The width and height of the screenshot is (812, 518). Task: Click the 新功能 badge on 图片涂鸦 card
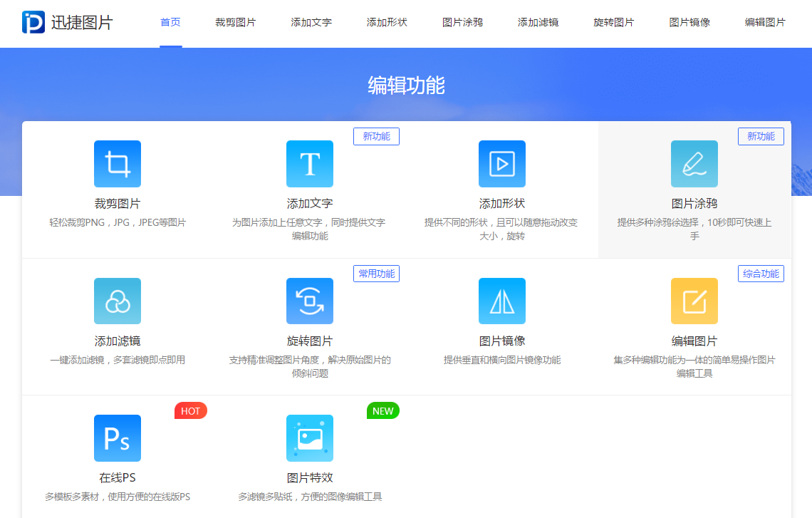(x=761, y=136)
